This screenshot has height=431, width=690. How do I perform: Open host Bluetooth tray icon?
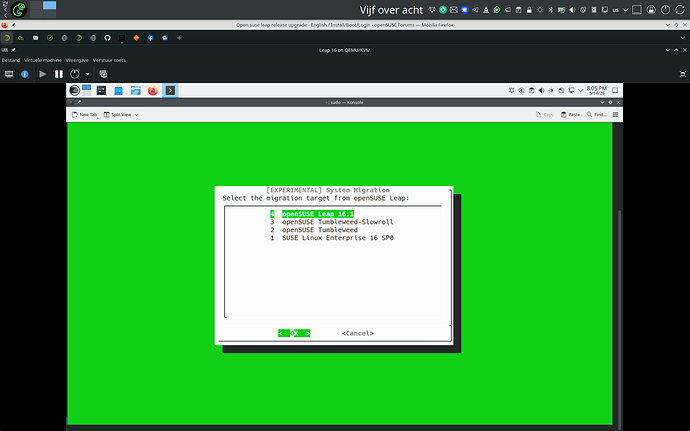pos(551,10)
